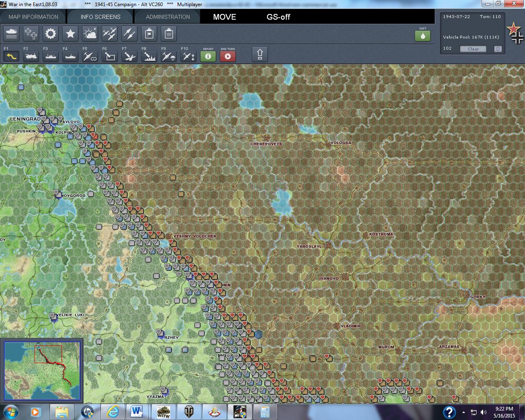The width and height of the screenshot is (525, 420).
Task: Switch to the Map Information tab
Action: point(33,17)
